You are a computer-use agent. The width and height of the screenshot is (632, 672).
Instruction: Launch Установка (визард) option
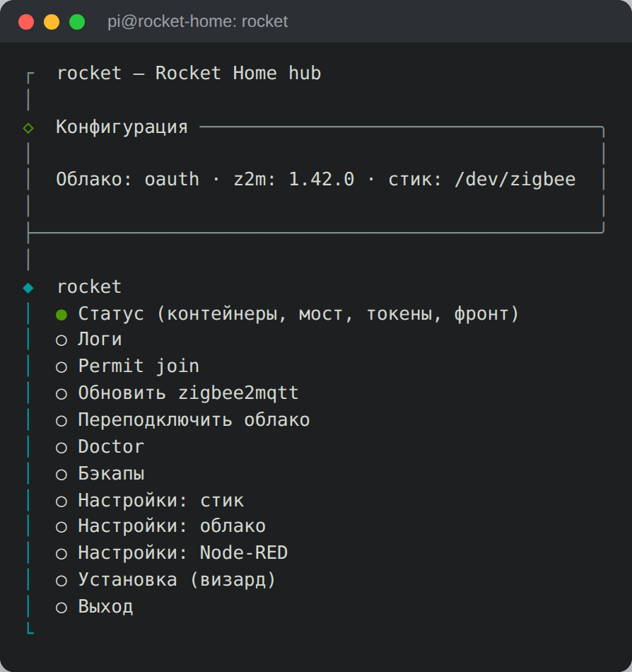pos(166,580)
